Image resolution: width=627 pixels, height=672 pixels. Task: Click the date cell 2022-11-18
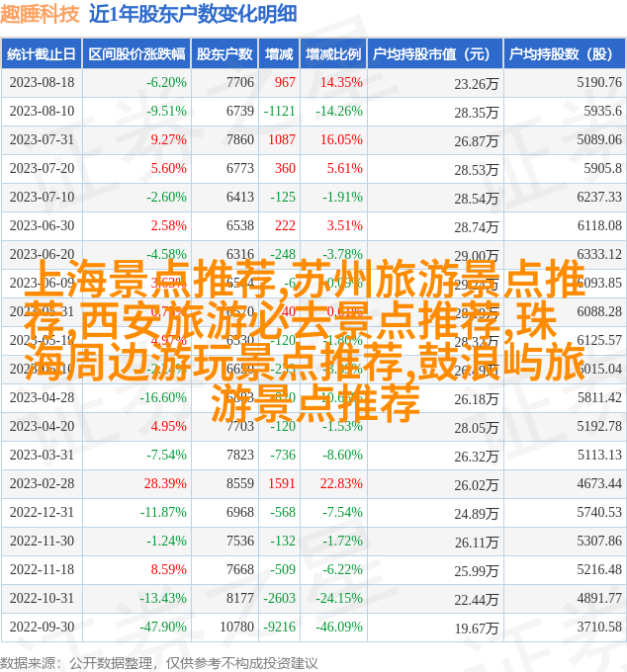pyautogui.click(x=42, y=570)
